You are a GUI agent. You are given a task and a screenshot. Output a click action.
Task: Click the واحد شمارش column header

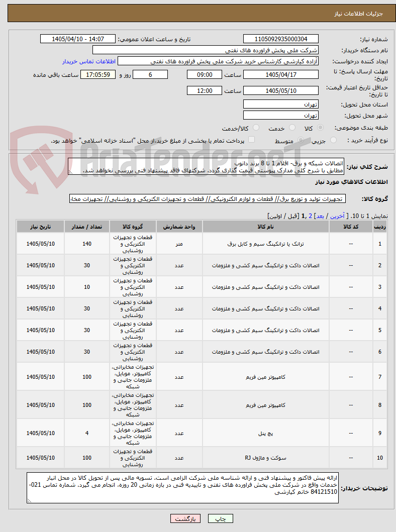pos(179,227)
